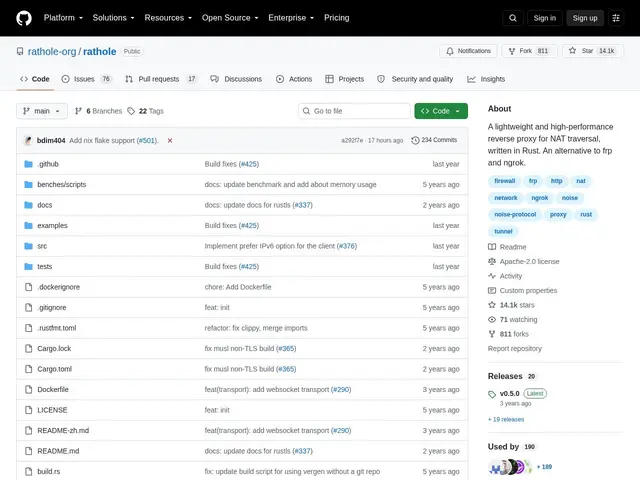Open the green Code dropdown button
This screenshot has height=480, width=640.
pos(441,111)
